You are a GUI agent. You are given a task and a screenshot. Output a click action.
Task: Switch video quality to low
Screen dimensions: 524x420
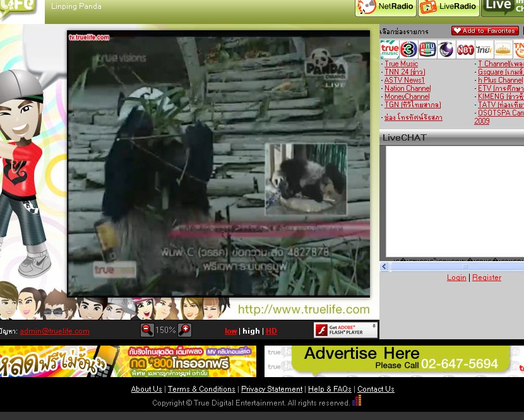tap(231, 331)
